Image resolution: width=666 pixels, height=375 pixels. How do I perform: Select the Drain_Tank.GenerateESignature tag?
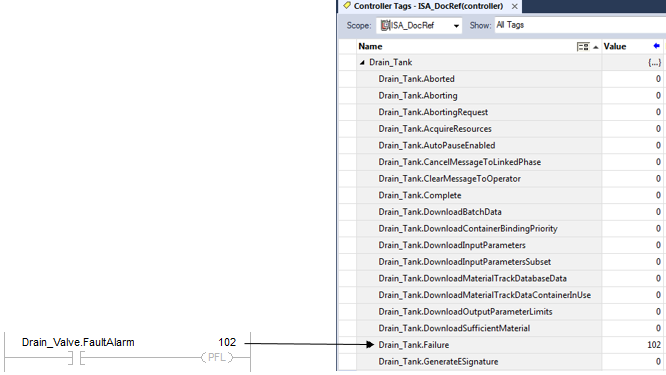click(438, 362)
